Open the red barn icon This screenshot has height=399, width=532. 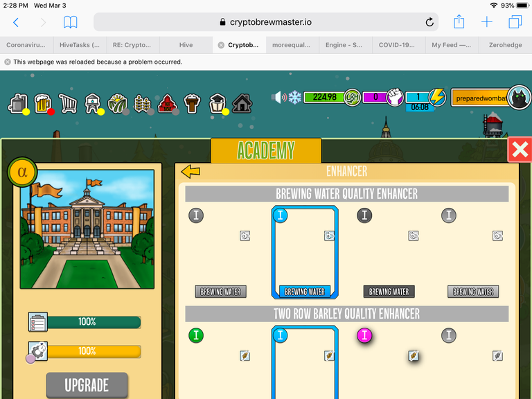(x=167, y=103)
